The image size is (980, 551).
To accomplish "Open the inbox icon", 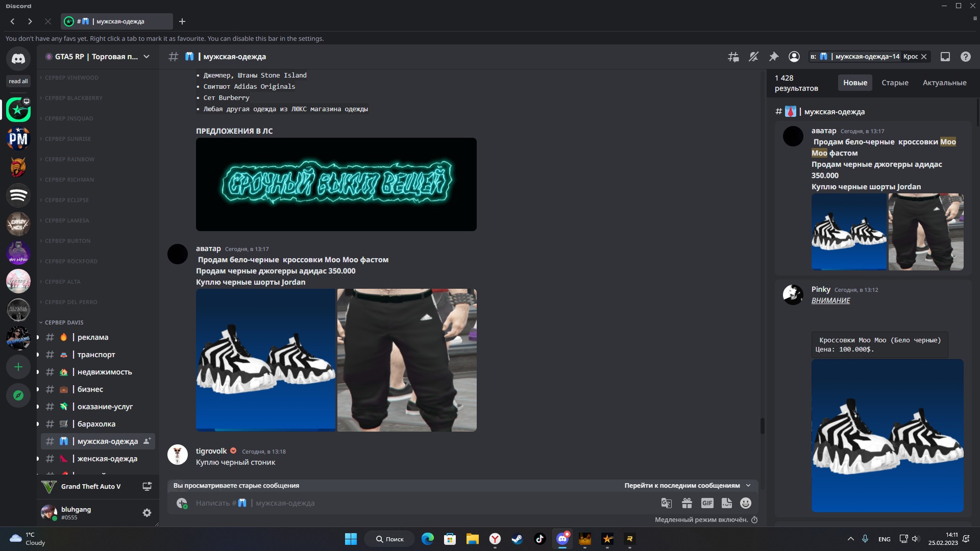I will coord(945,57).
